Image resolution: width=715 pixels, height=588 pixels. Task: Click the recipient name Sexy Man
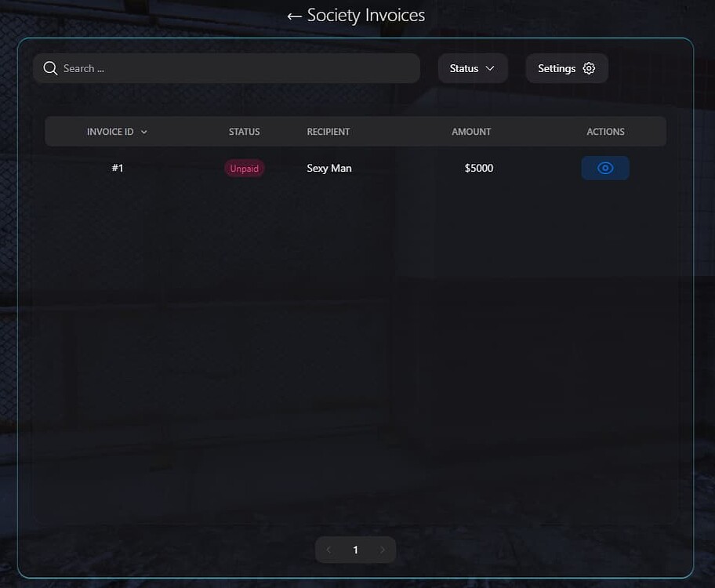[329, 168]
